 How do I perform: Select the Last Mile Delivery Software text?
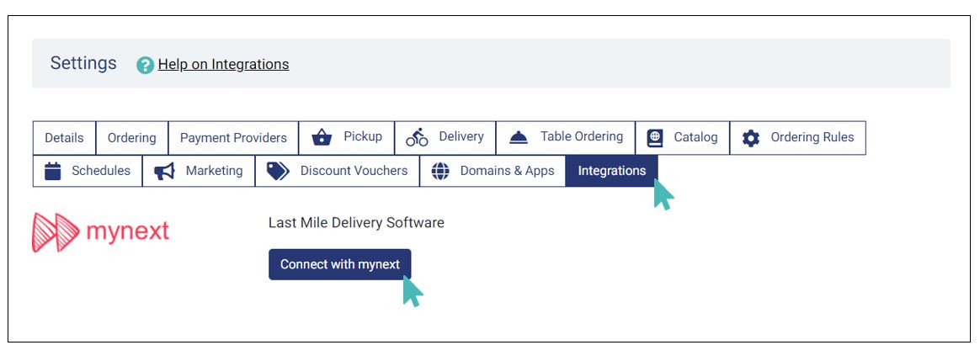[x=356, y=222]
